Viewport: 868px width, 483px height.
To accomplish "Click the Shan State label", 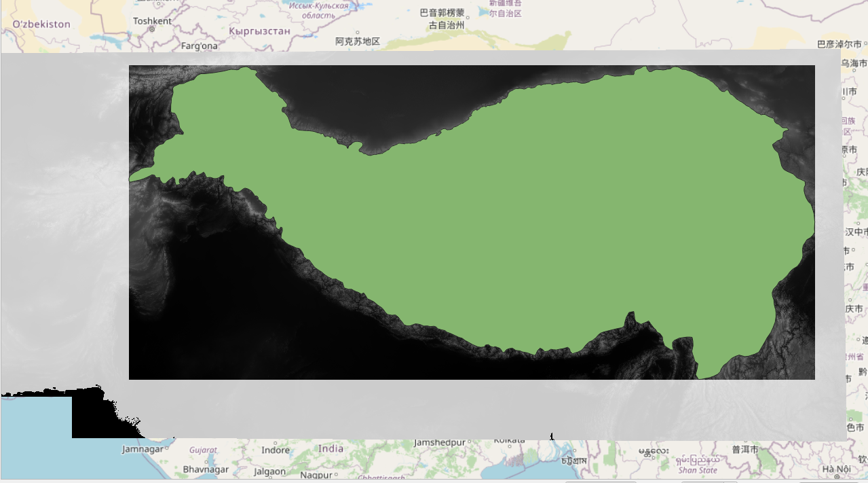I will click(698, 470).
